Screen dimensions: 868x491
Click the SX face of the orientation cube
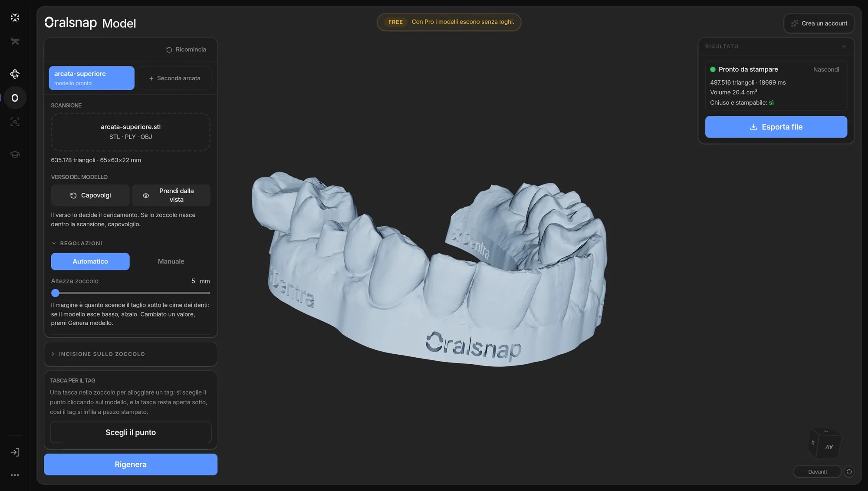[x=813, y=443]
